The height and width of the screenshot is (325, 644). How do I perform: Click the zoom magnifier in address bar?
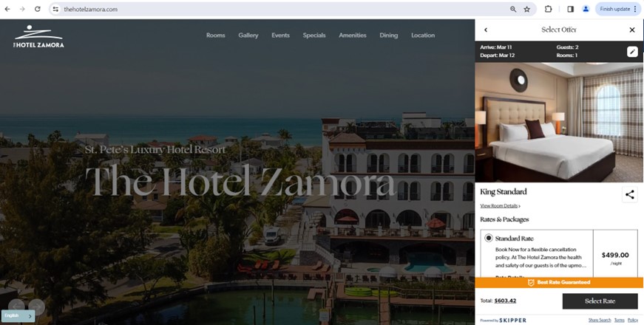pos(513,9)
